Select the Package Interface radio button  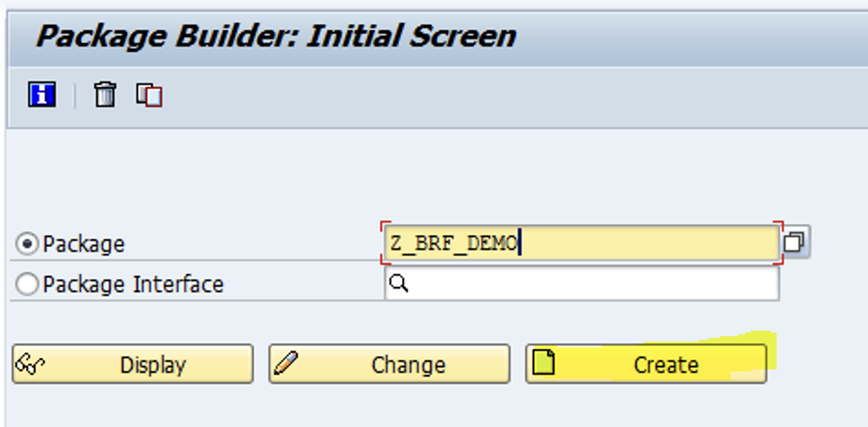tap(26, 285)
